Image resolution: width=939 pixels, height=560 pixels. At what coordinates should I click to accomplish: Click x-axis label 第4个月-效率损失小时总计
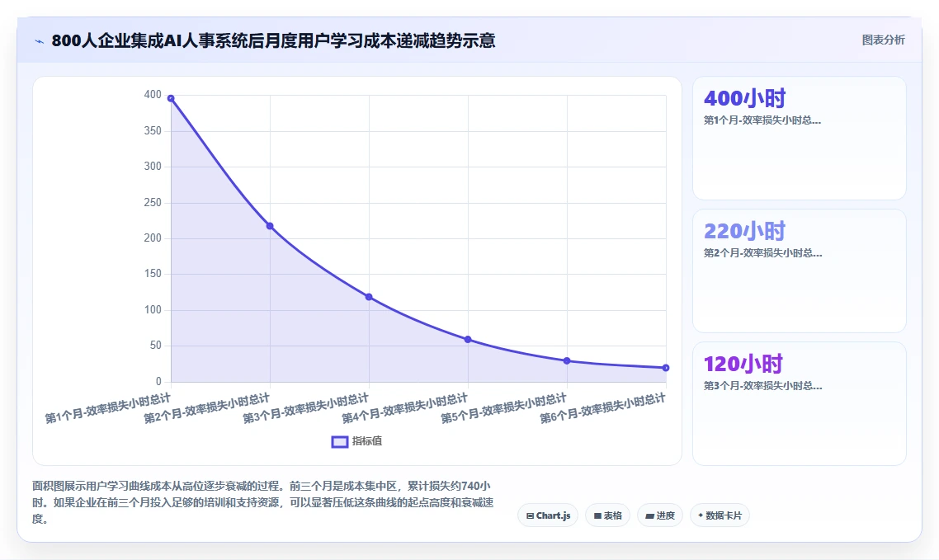coord(405,408)
